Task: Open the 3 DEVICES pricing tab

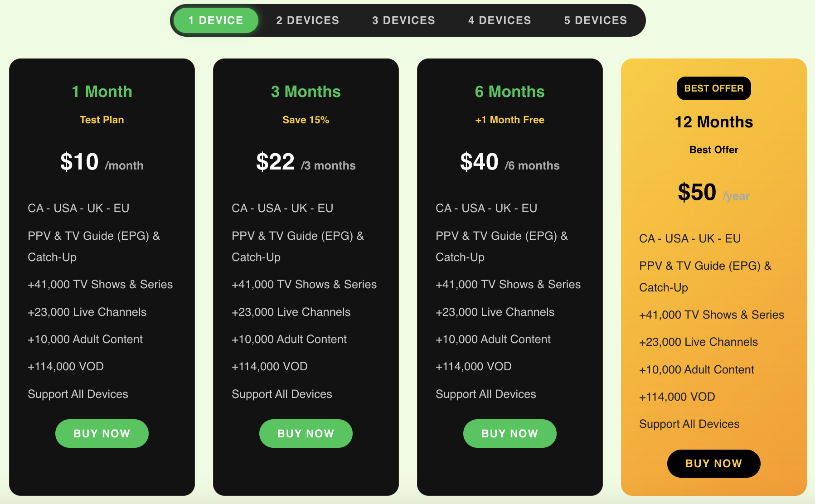Action: coord(403,20)
